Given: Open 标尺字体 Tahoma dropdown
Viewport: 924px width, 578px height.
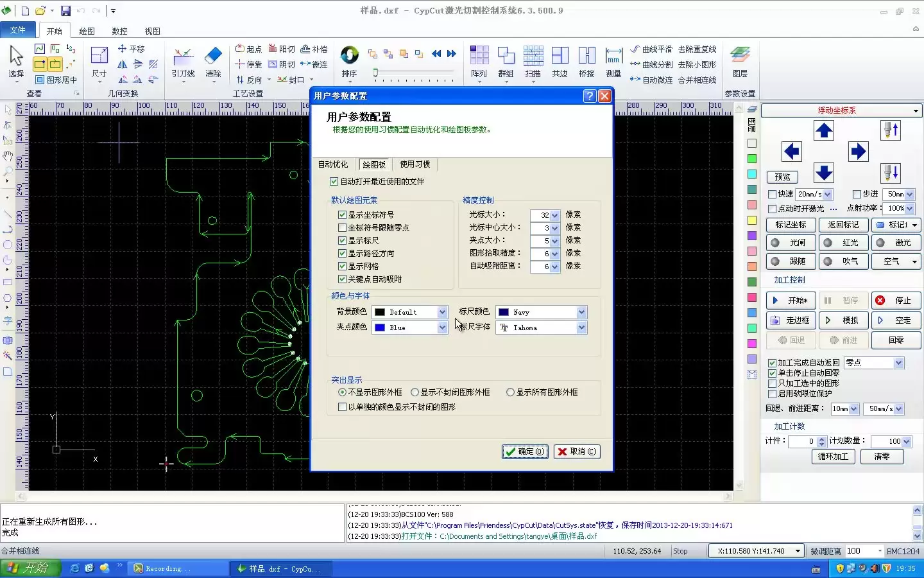Looking at the screenshot, I should pyautogui.click(x=581, y=328).
